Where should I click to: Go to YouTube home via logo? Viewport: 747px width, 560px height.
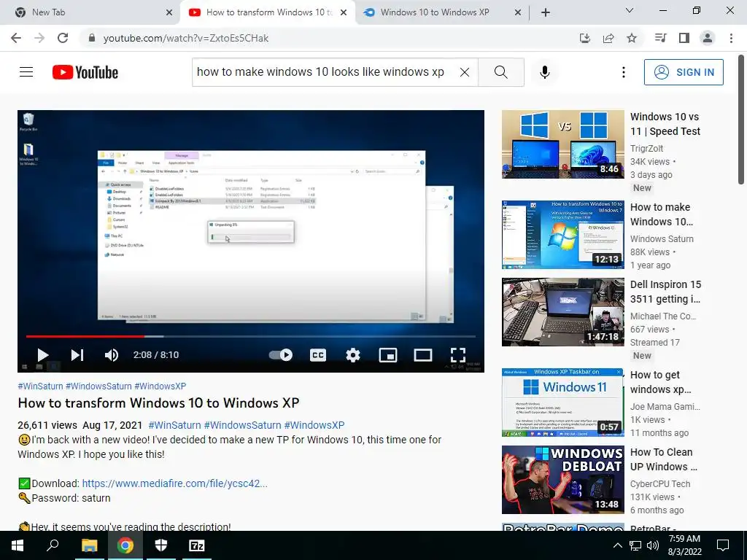[85, 72]
